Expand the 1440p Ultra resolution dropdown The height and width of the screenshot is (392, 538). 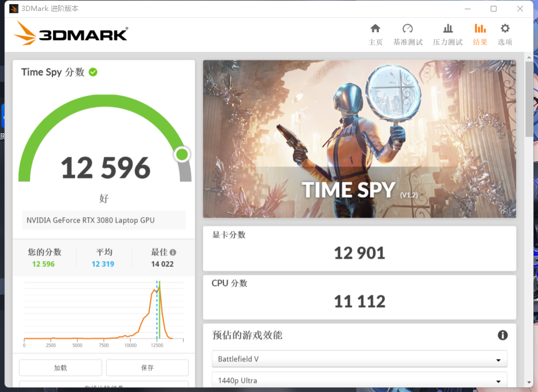359,380
